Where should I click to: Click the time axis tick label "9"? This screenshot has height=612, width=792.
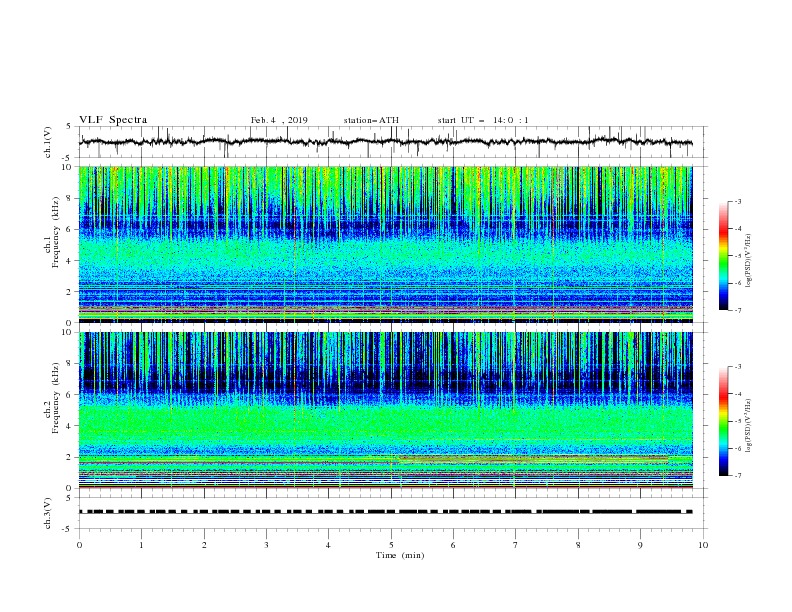tap(640, 545)
